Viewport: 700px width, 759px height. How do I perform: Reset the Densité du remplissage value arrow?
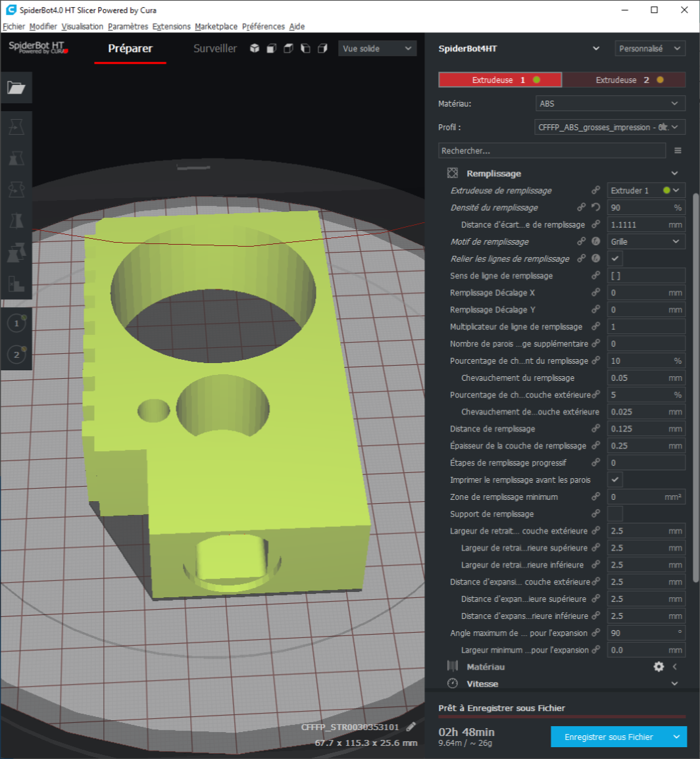[x=596, y=207]
